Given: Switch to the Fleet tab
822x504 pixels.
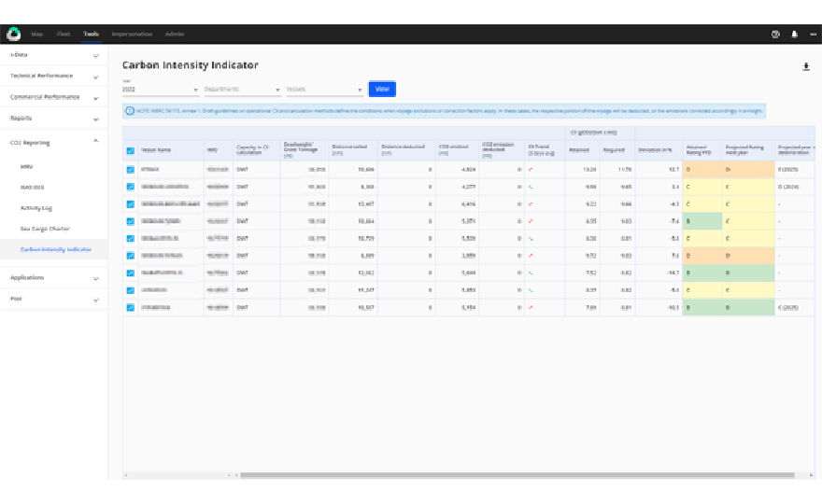Looking at the screenshot, I should pos(64,35).
